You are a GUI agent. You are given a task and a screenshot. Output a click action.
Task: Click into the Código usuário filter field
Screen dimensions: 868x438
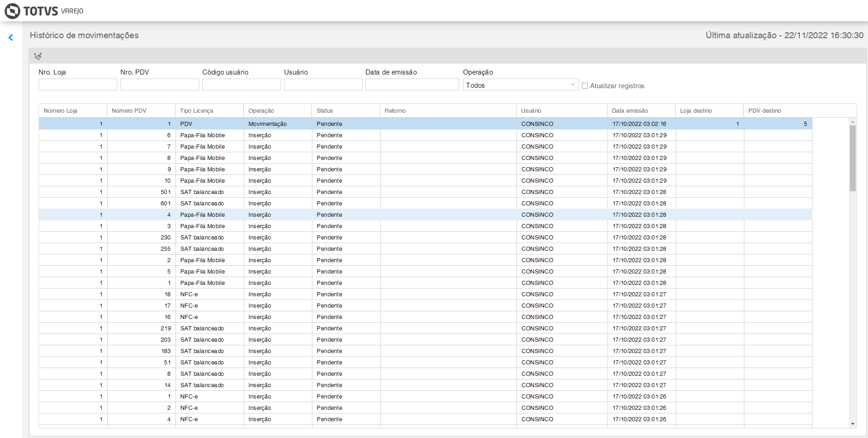(241, 85)
